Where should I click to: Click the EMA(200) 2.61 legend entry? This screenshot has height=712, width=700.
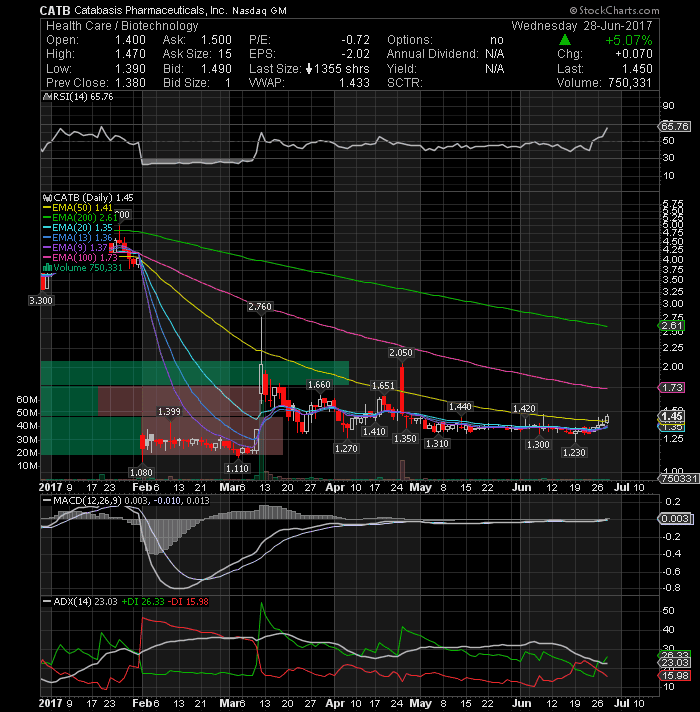tap(80, 218)
